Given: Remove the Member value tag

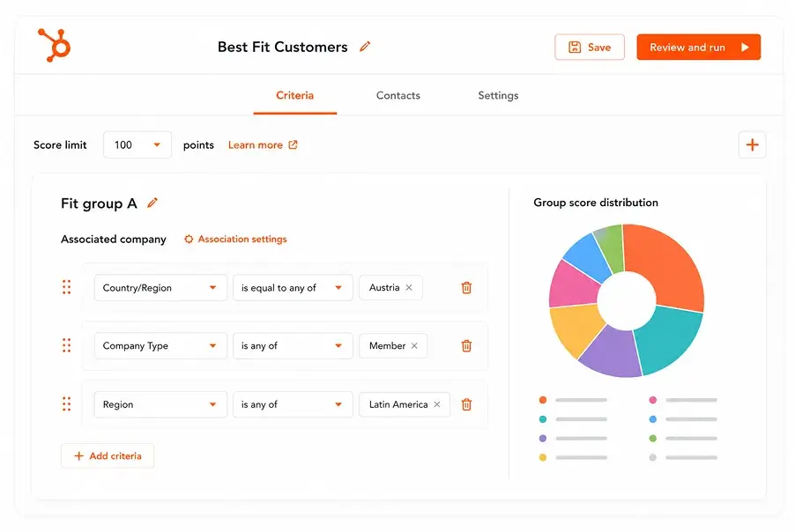Looking at the screenshot, I should coord(414,345).
